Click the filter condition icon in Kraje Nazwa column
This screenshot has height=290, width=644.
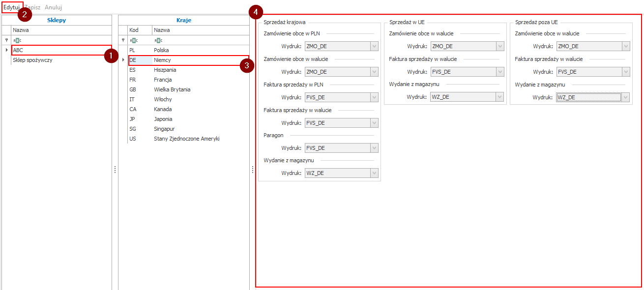tap(158, 40)
